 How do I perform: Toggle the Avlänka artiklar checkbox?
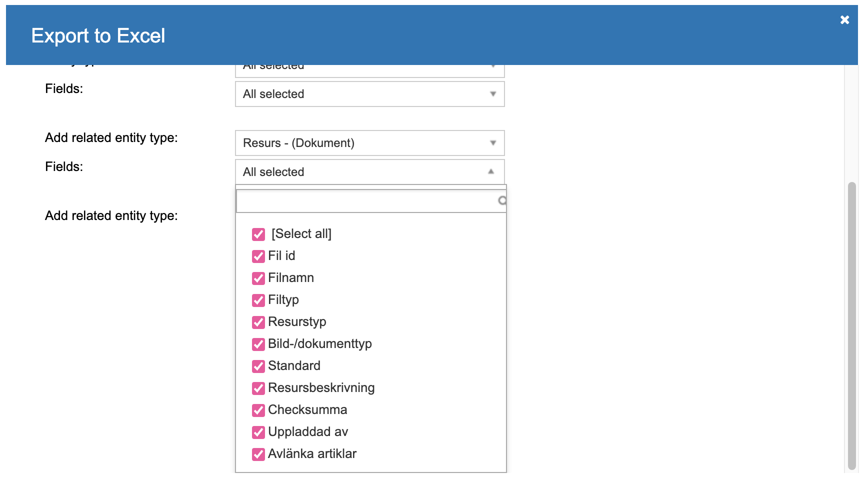click(258, 454)
